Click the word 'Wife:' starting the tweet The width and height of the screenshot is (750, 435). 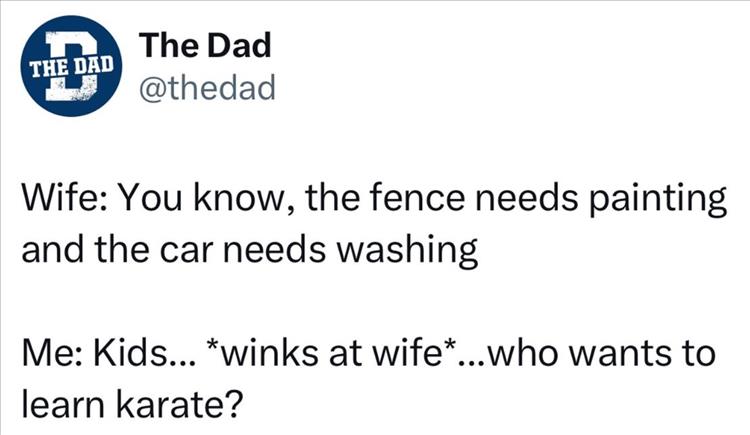(60, 204)
